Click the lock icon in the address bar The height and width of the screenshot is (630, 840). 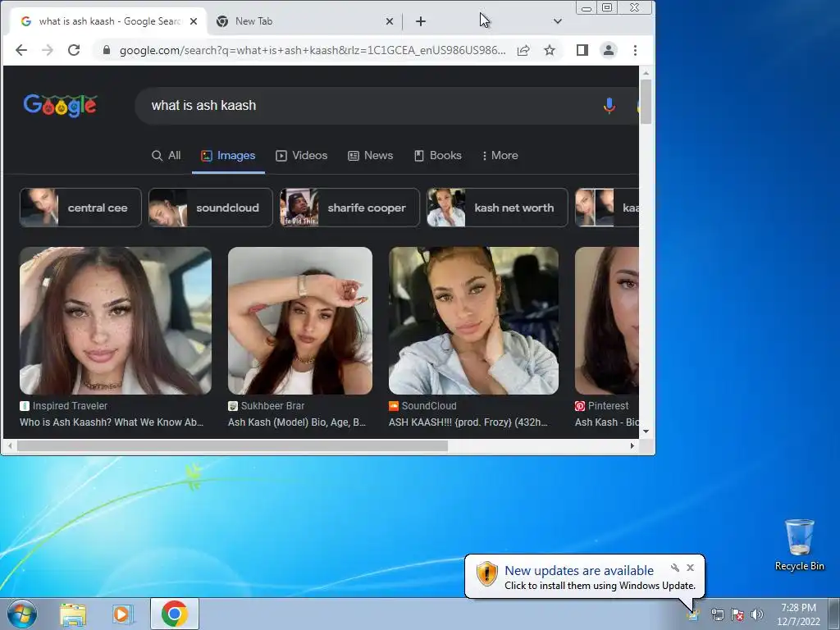(x=107, y=50)
